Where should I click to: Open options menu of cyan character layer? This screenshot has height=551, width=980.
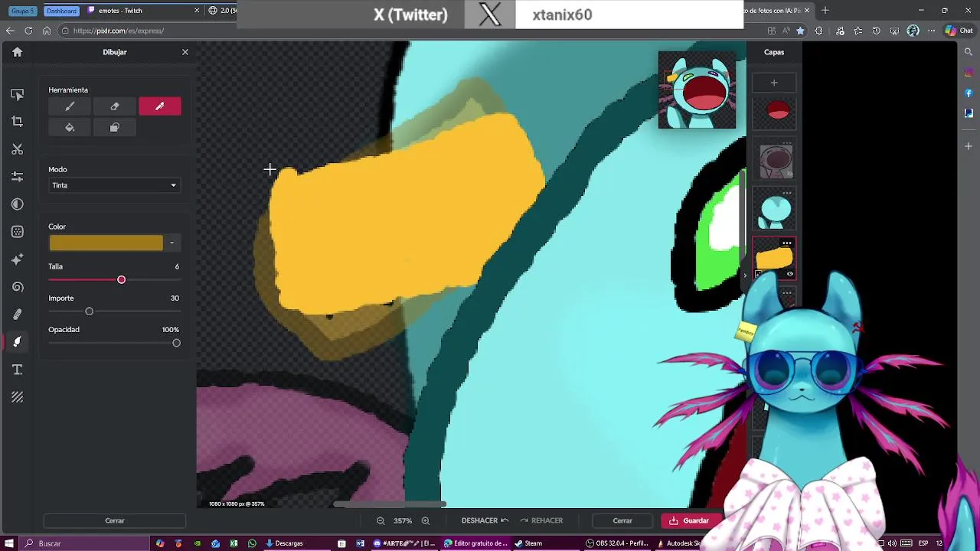tap(787, 193)
